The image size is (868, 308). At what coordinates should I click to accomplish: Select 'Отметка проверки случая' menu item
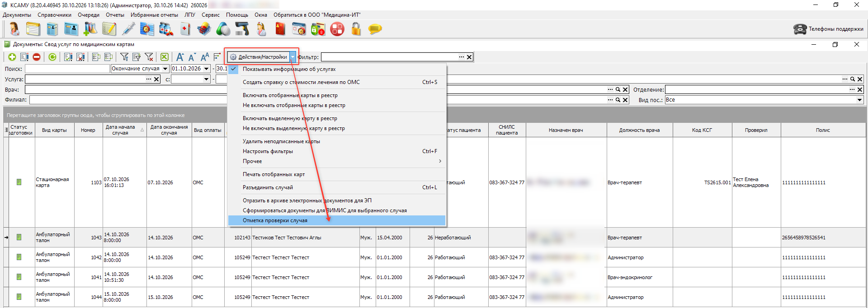click(x=337, y=220)
